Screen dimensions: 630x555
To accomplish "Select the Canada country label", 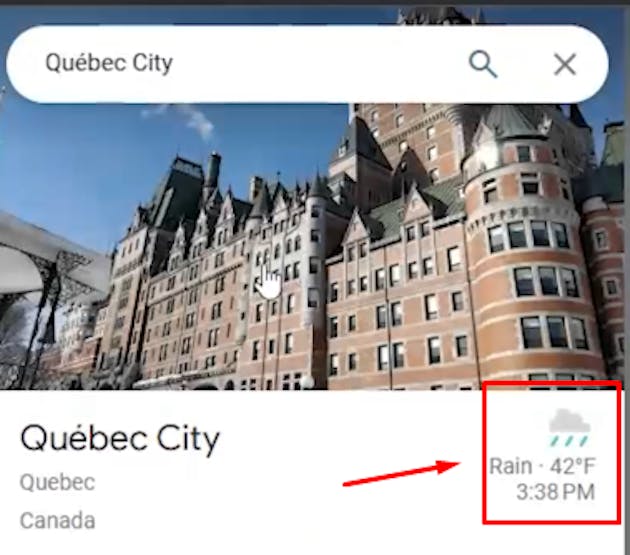I will (x=57, y=520).
